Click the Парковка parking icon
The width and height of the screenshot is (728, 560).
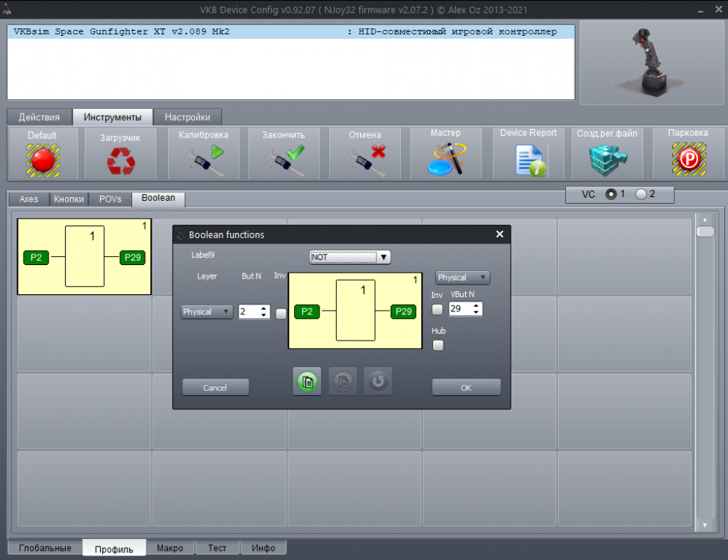[689, 159]
